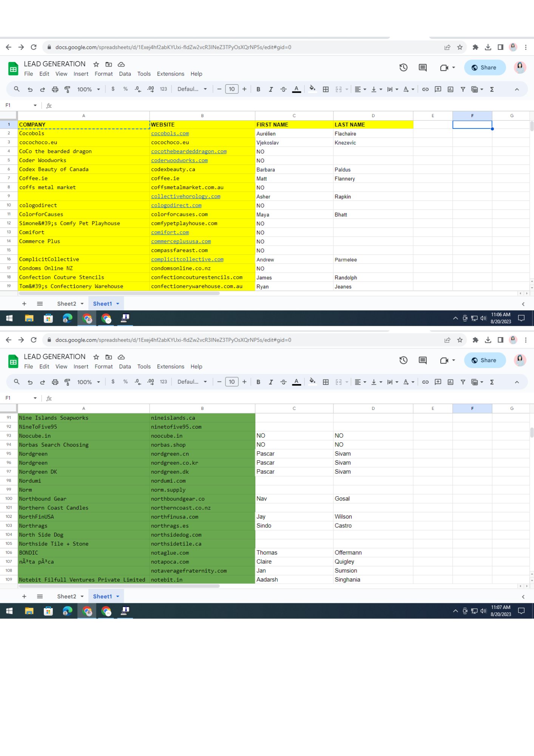The image size is (534, 756).
Task: Toggle Create a filter in the upper window
Action: click(463, 90)
